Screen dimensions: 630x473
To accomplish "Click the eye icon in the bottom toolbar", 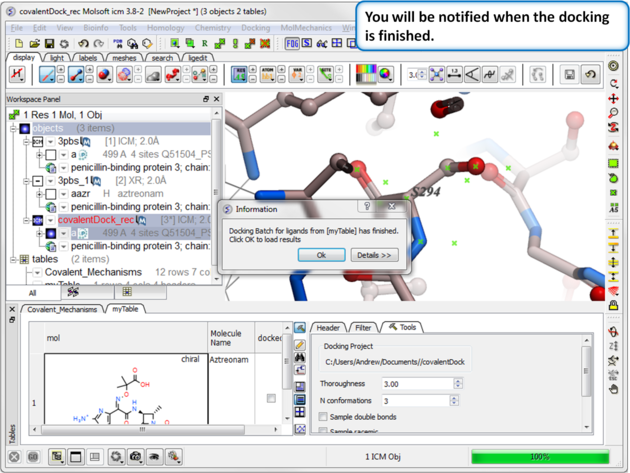I will pos(154,457).
